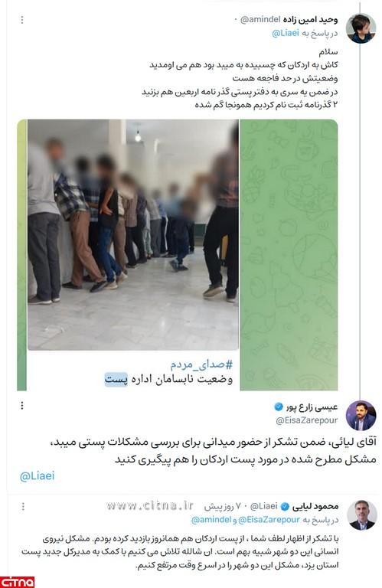Image resolution: width=382 pixels, height=588 pixels.
Task: Open more options on Eisa Zarepour's tweet
Action: [x=22, y=405]
